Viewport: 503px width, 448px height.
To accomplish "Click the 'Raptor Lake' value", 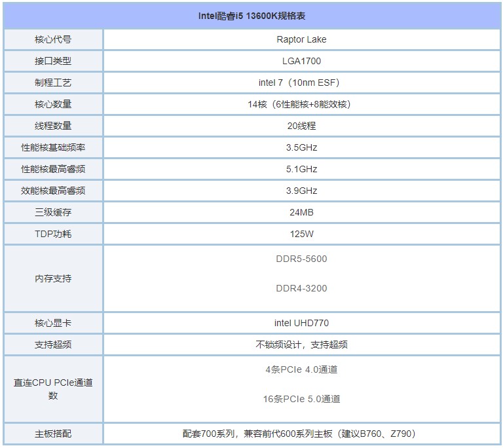I will (301, 39).
